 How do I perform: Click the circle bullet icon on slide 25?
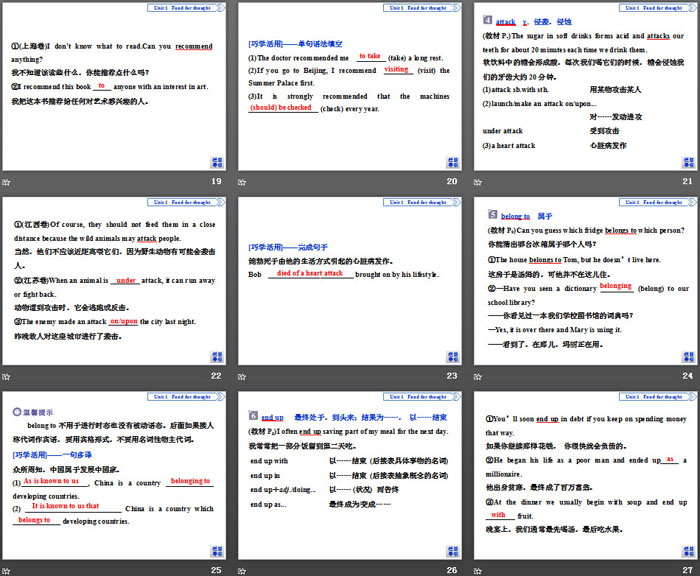point(17,412)
